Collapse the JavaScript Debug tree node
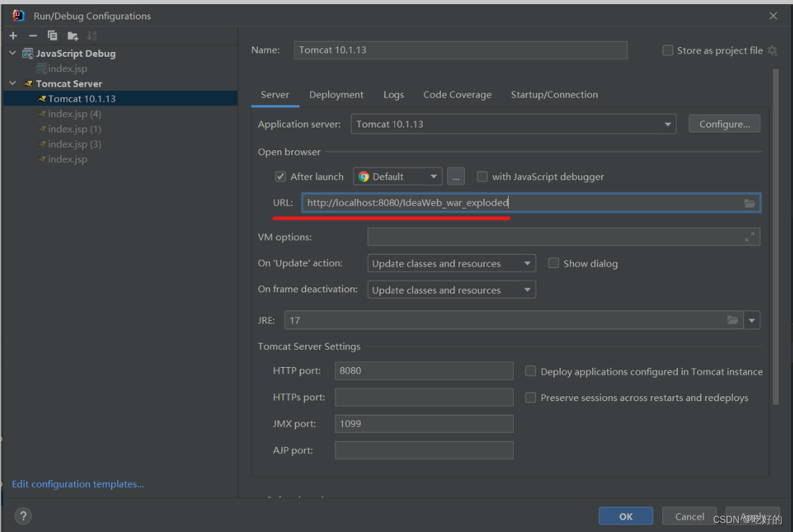The image size is (793, 532). (x=12, y=53)
